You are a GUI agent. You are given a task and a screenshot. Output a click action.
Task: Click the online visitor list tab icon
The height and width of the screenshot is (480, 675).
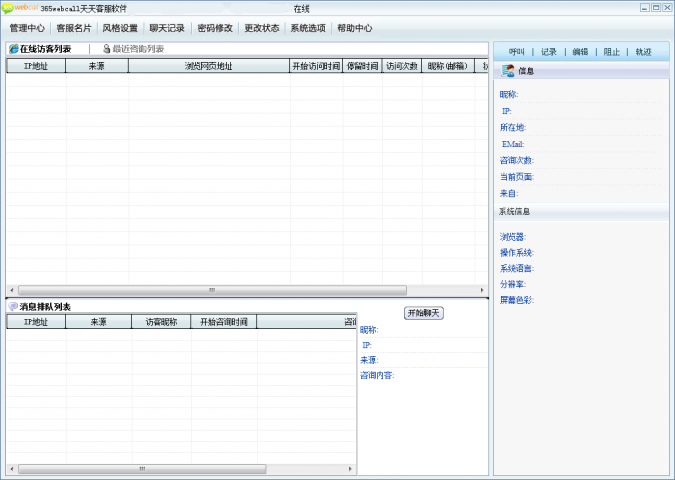(x=13, y=49)
